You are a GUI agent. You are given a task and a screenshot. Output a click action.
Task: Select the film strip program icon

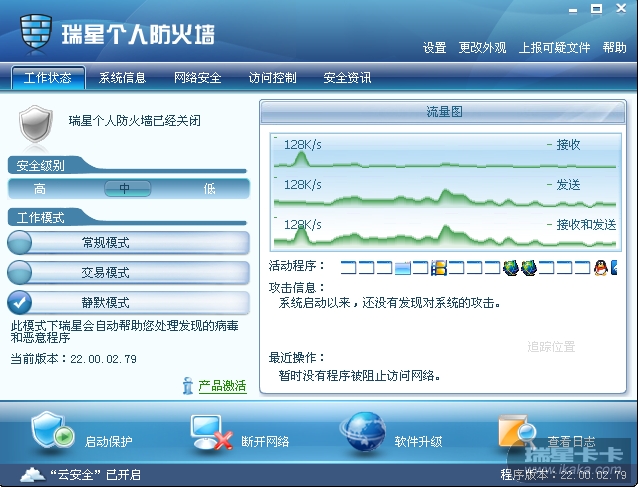[x=439, y=268]
